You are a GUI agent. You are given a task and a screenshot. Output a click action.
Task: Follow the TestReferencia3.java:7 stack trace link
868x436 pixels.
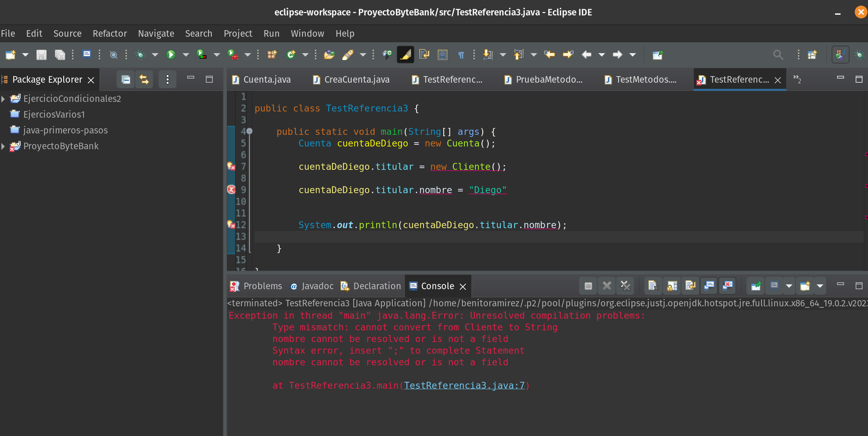pos(464,386)
